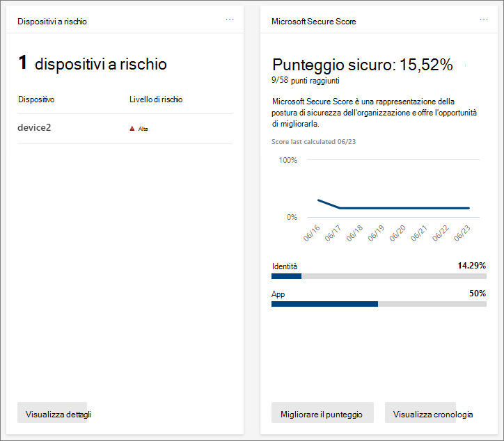Screen dimensions: 504x441
Task: Click the App progress bar
Action: click(379, 304)
